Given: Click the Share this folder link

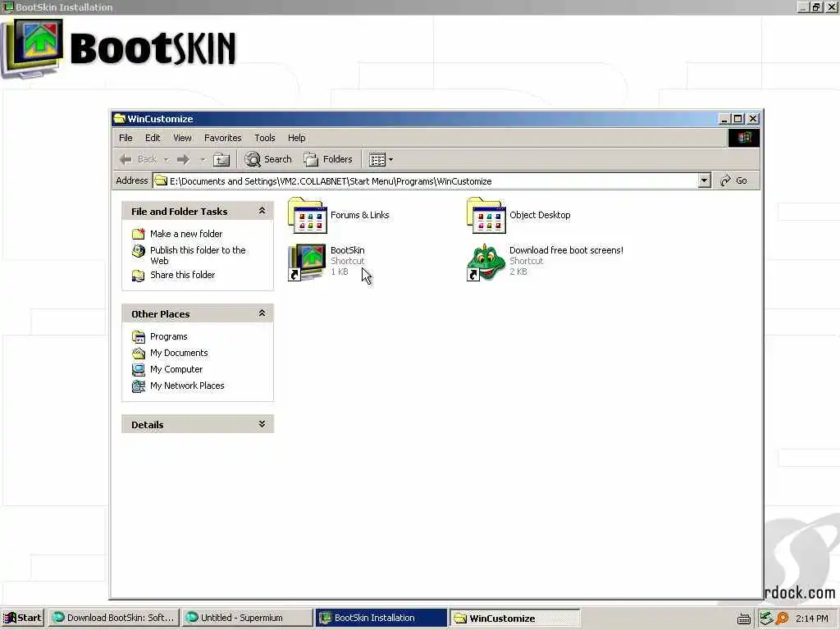Looking at the screenshot, I should coord(183,275).
